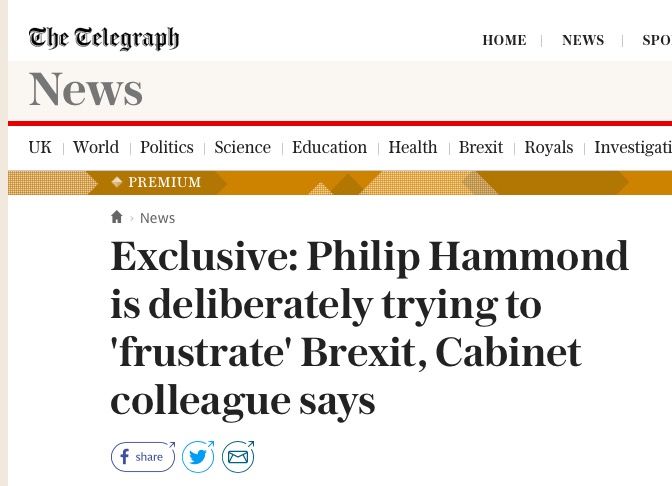Share the article on Twitter
672x486 pixels.
(x=198, y=457)
